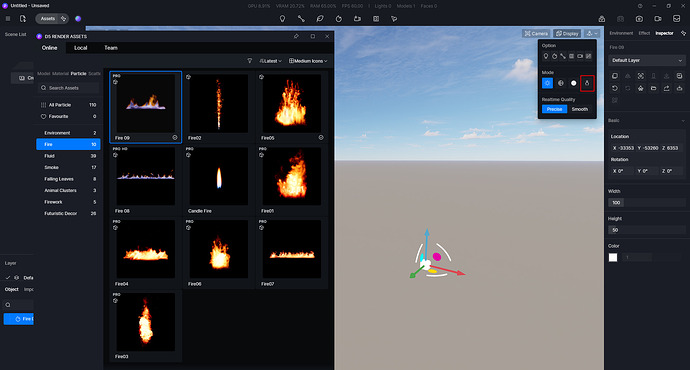Click the clipping section icon in top toolbar
The height and width of the screenshot is (370, 690).
tap(376, 19)
